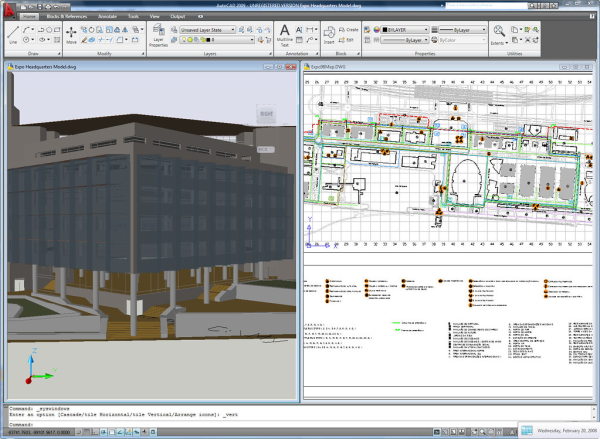This screenshot has width=600, height=439.
Task: Switch to the View ribbon tab
Action: point(154,17)
